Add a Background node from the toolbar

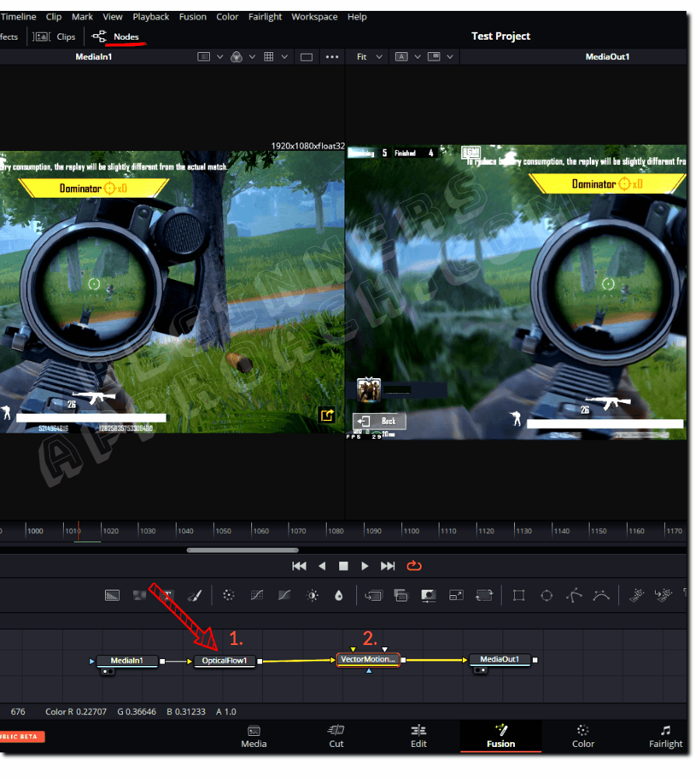112,595
